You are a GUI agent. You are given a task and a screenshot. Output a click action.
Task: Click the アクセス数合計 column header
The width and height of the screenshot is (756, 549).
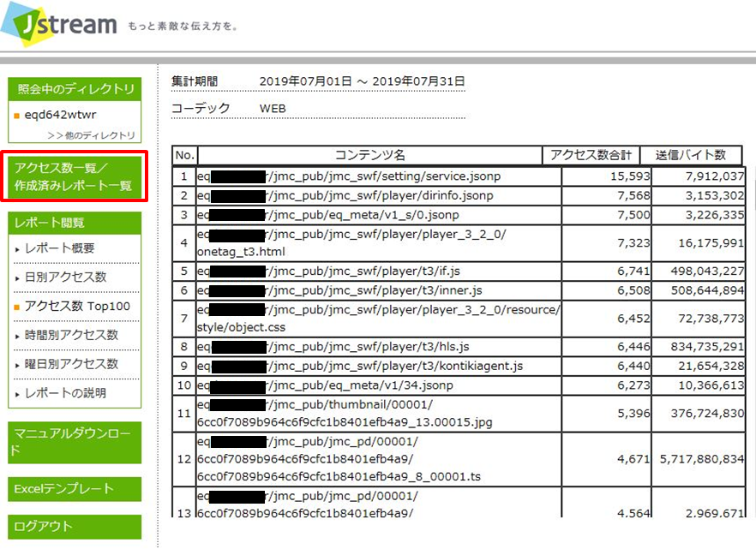[x=591, y=155]
